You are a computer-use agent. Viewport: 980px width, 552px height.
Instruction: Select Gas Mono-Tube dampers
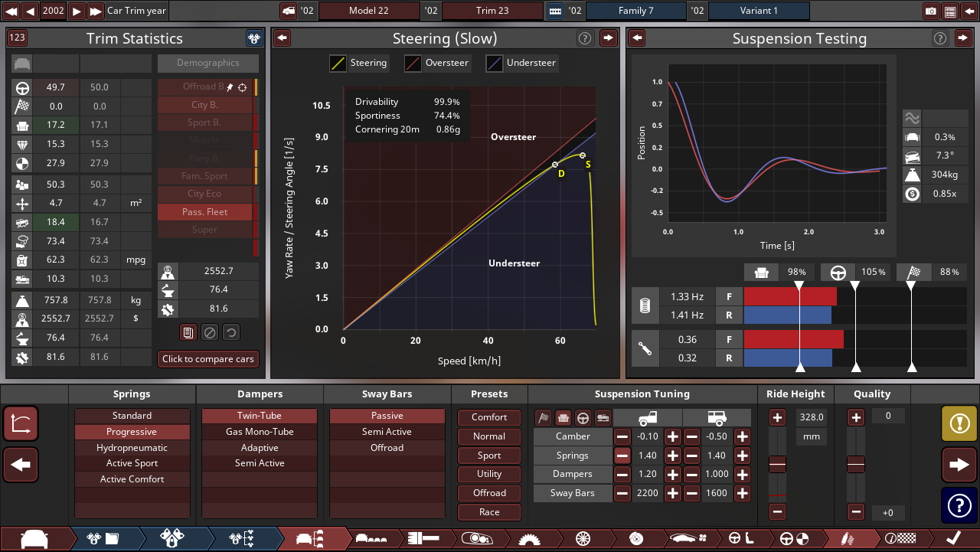[x=260, y=432]
